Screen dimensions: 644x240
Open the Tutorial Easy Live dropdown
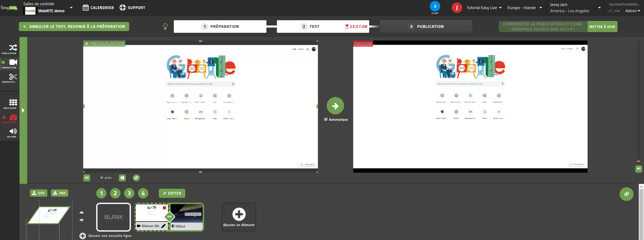[x=484, y=8]
